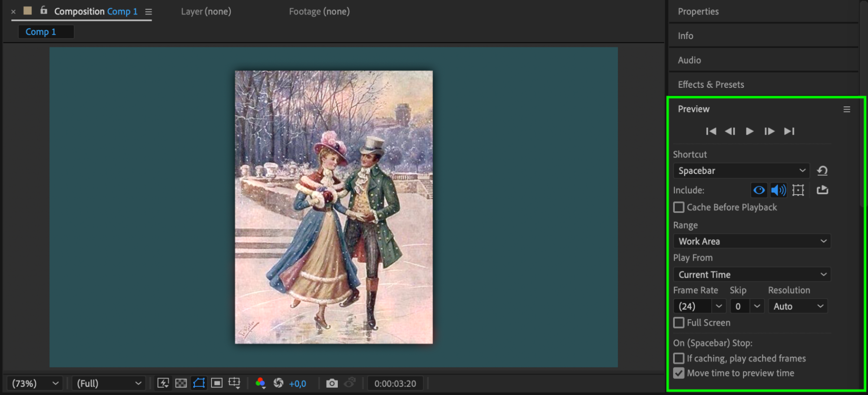
Task: Toggle audio inclusion speaker icon
Action: coord(778,190)
